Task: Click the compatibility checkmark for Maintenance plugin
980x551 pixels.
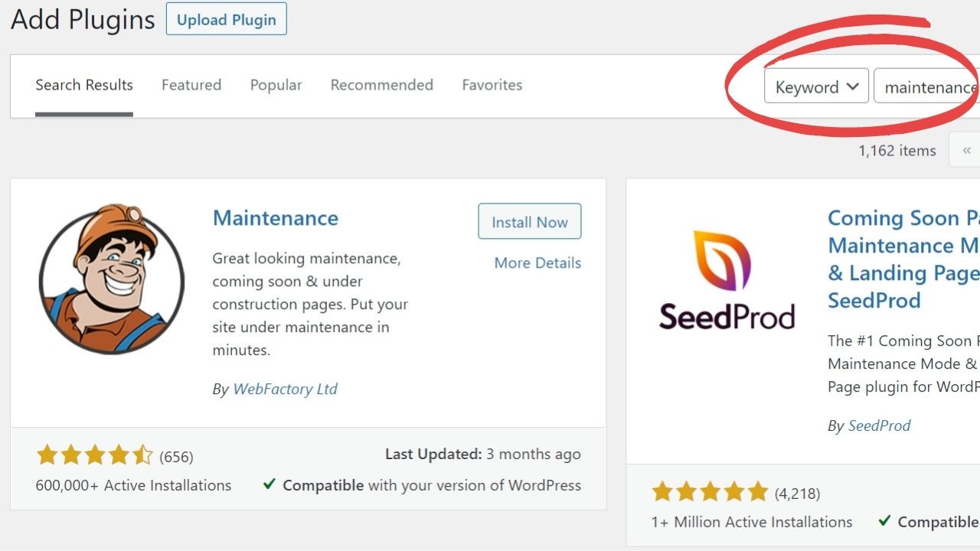Action: tap(269, 484)
